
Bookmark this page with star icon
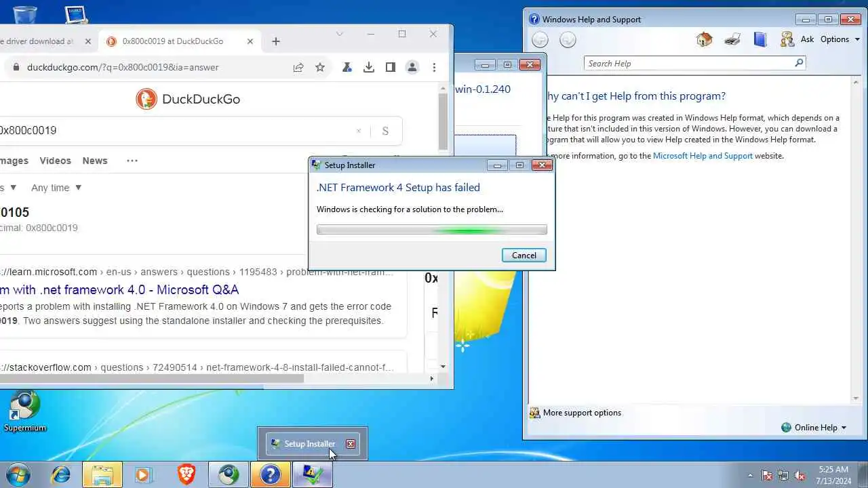tap(320, 67)
